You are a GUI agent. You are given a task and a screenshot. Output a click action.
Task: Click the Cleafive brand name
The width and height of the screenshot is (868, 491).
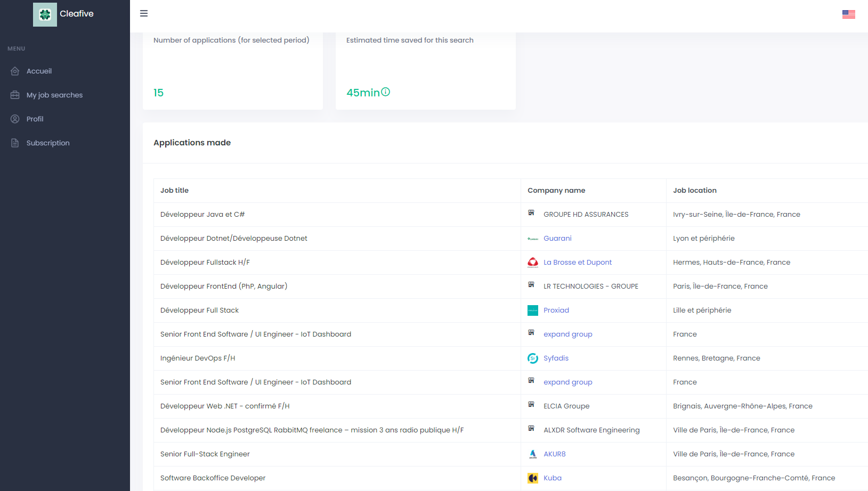coord(77,14)
